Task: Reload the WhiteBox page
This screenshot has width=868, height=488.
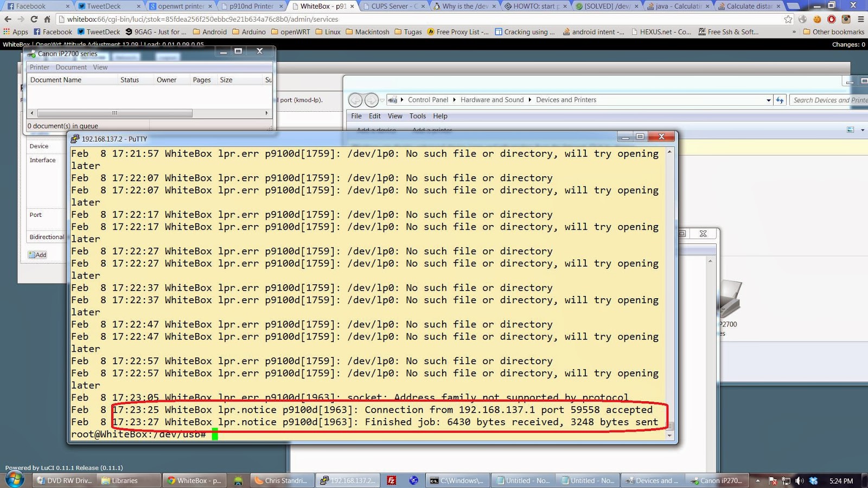Action: (x=34, y=19)
